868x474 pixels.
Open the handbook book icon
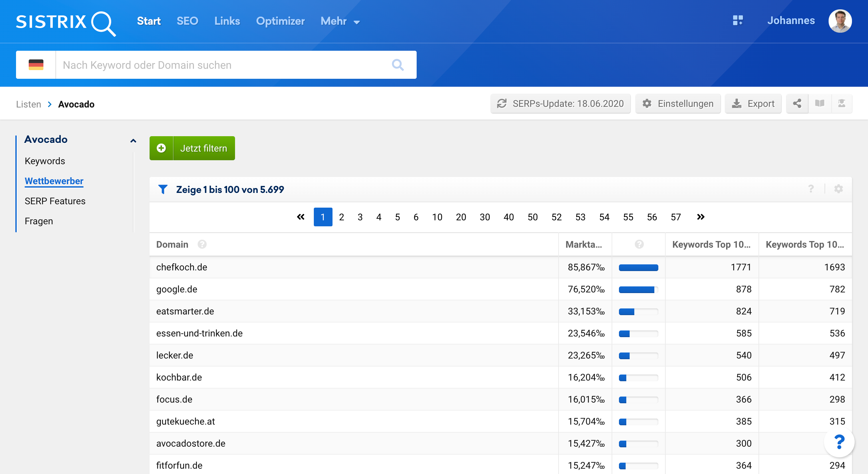pyautogui.click(x=820, y=103)
